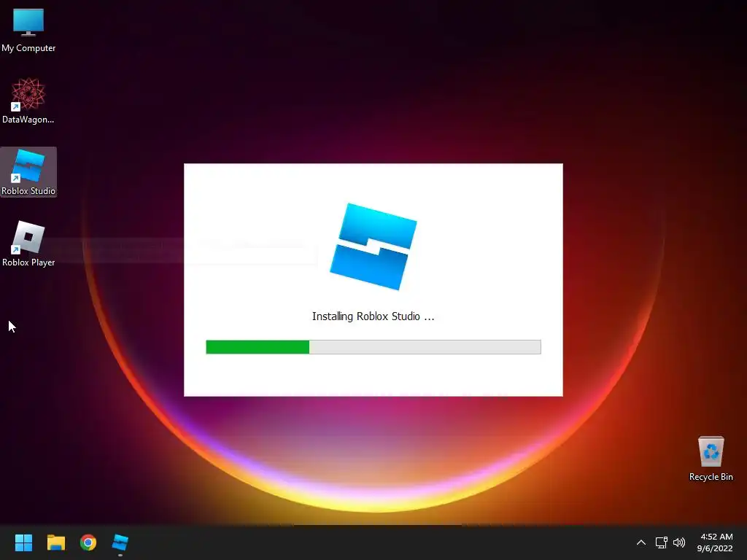Select the Recycle Bin icon

[x=711, y=459]
